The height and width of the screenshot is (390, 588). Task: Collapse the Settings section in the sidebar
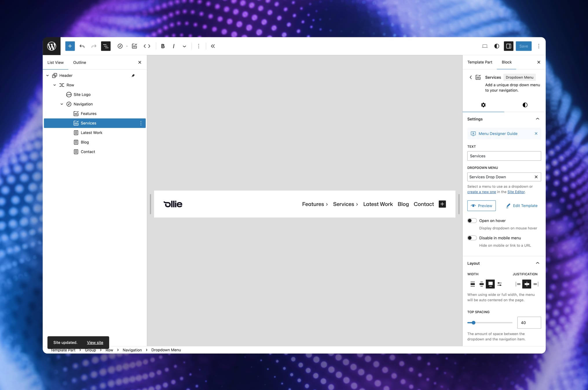(538, 119)
